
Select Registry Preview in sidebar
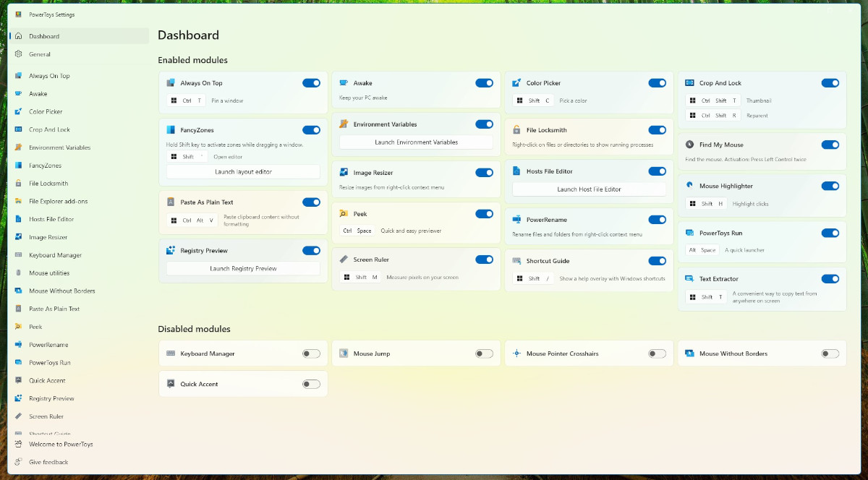(x=79, y=398)
